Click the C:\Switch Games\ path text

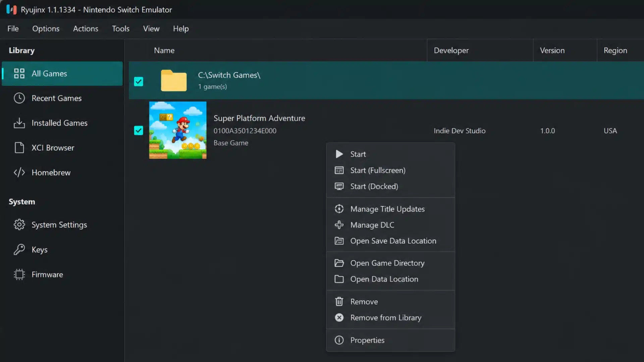point(229,75)
